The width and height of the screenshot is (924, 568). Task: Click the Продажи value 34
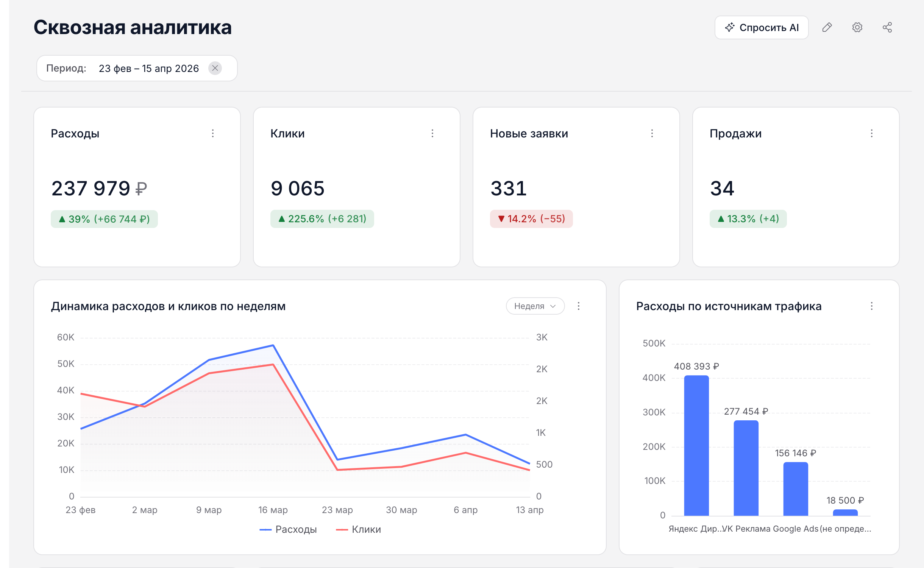(x=722, y=188)
